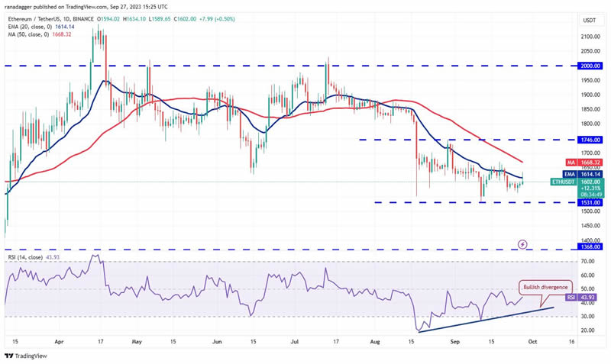Click the red MA 1668.32 price tag
This screenshot has width=611, height=364.
click(584, 163)
